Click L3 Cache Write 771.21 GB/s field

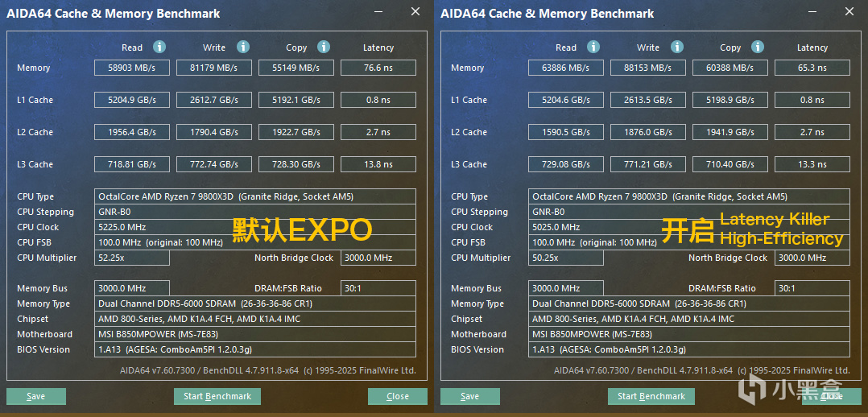pos(647,164)
